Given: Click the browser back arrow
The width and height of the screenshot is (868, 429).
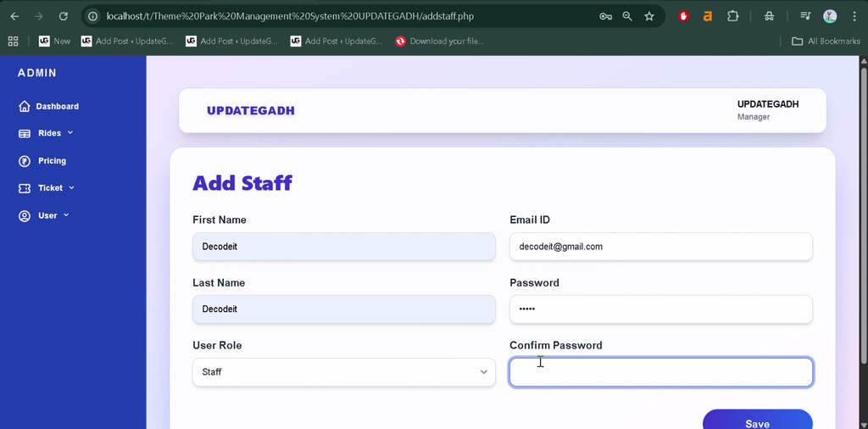Looking at the screenshot, I should (x=14, y=16).
